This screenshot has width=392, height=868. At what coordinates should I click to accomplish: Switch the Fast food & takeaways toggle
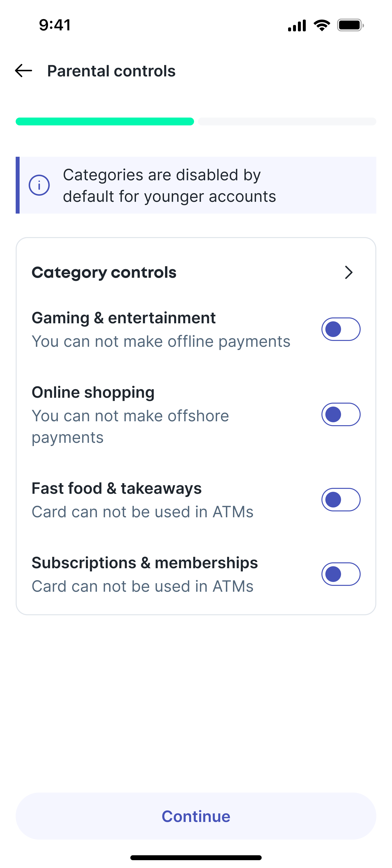click(341, 500)
